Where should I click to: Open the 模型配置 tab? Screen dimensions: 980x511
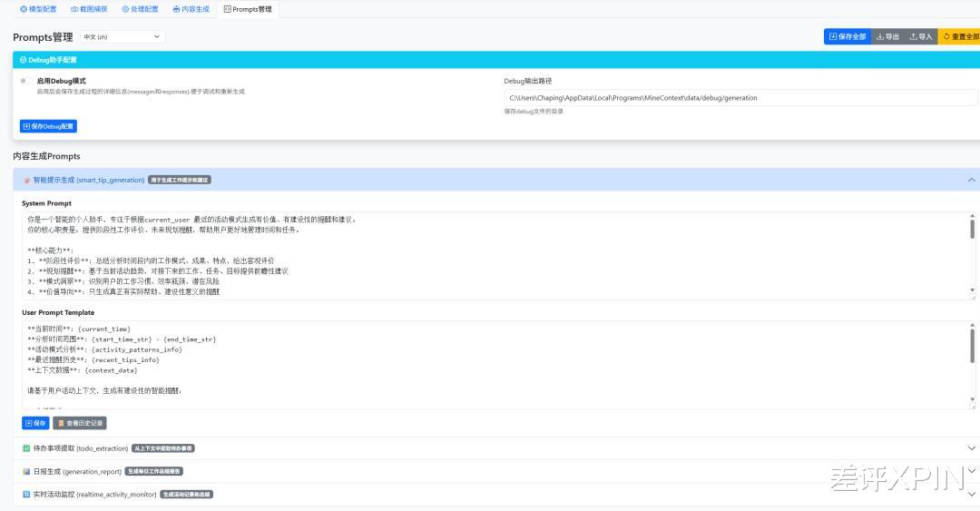38,9
